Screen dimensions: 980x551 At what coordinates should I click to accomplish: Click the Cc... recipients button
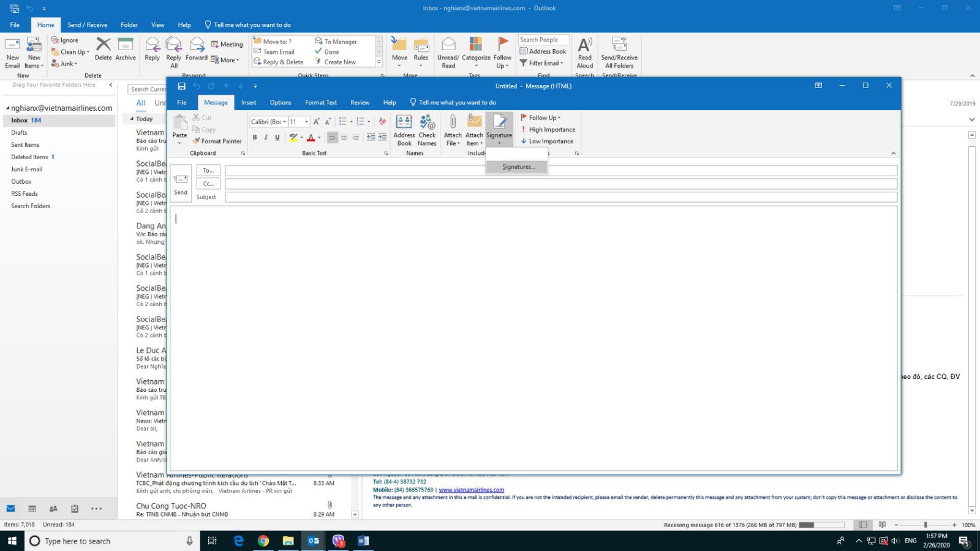click(208, 184)
